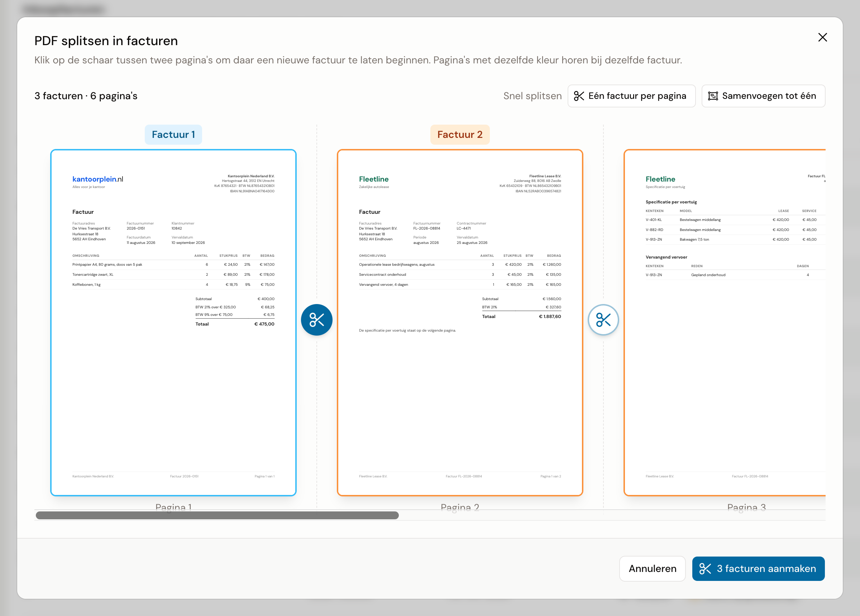Click invoice number FL-2026-08814 on page 2
860x616 pixels.
pyautogui.click(x=426, y=228)
